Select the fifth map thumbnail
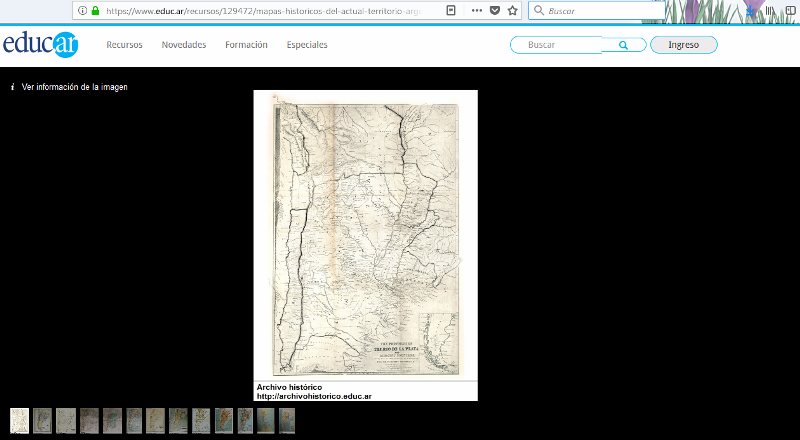 pos(112,421)
